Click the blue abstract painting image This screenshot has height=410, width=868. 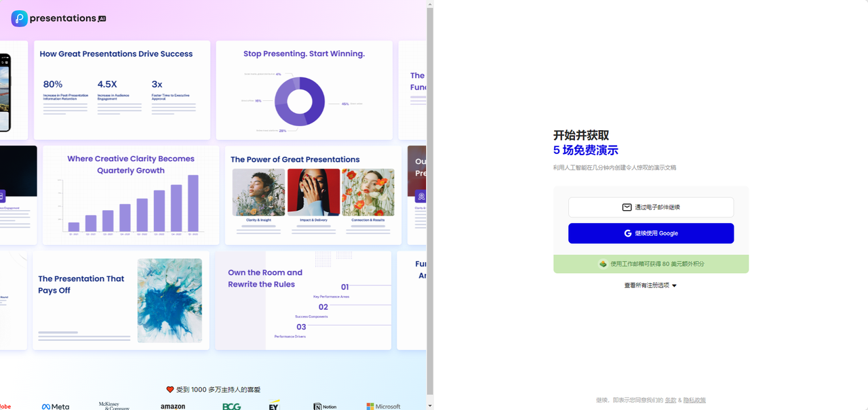tap(170, 300)
